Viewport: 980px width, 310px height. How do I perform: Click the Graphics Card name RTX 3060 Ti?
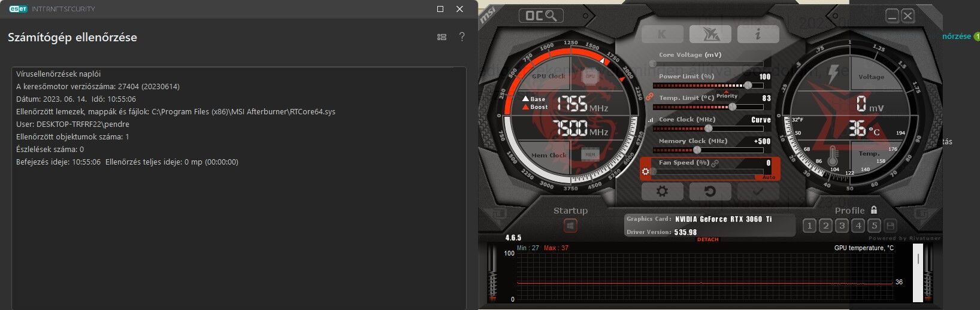point(724,219)
